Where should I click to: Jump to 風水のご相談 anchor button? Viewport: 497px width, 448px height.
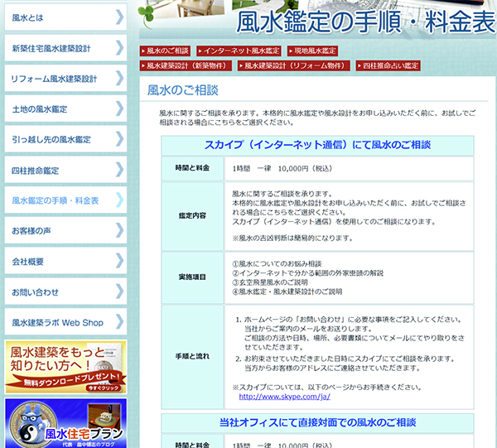coord(166,51)
